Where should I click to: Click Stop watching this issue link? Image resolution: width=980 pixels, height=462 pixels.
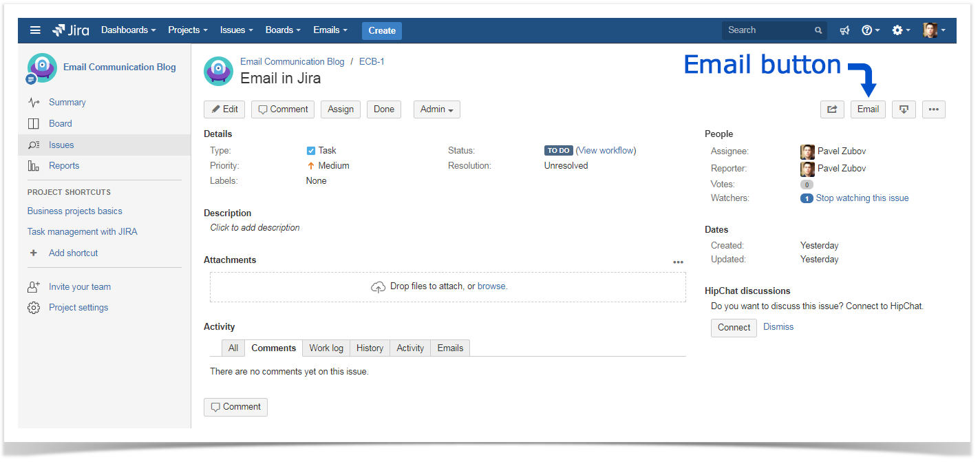coord(862,198)
